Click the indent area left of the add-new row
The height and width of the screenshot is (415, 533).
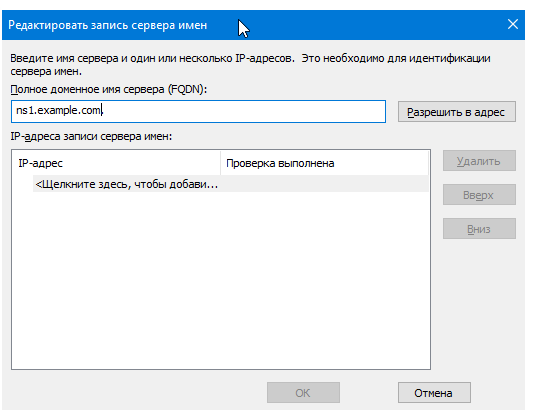click(22, 184)
